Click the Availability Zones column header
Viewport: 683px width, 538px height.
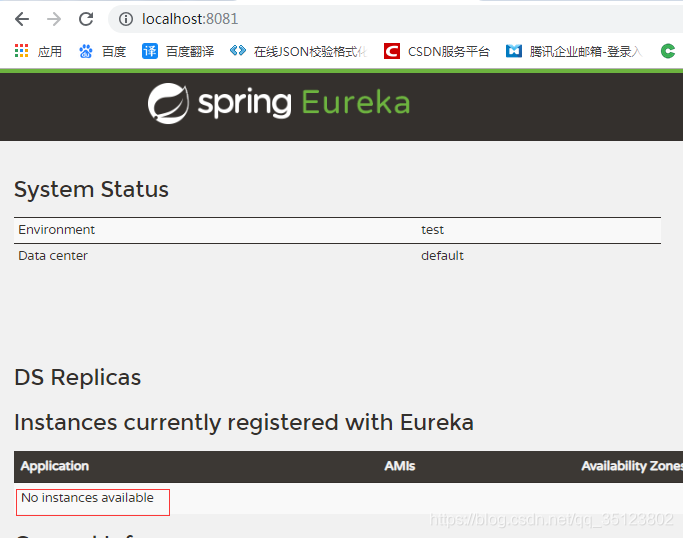(632, 466)
